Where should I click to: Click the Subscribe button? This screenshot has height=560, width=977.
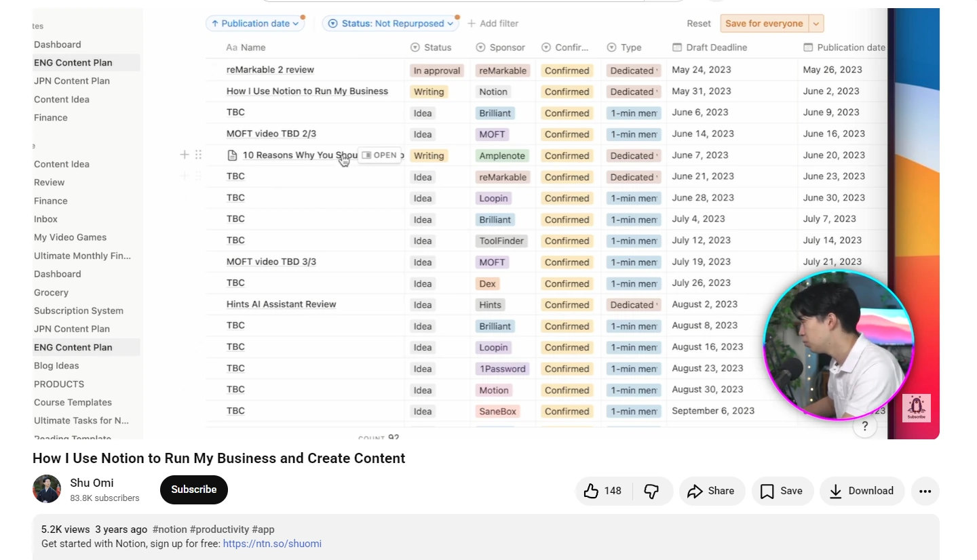click(194, 489)
